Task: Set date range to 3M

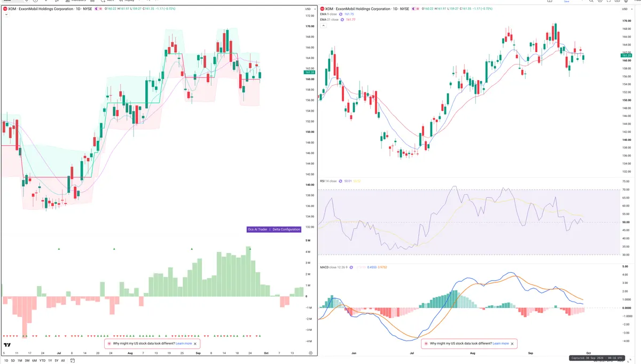Action: point(27,361)
